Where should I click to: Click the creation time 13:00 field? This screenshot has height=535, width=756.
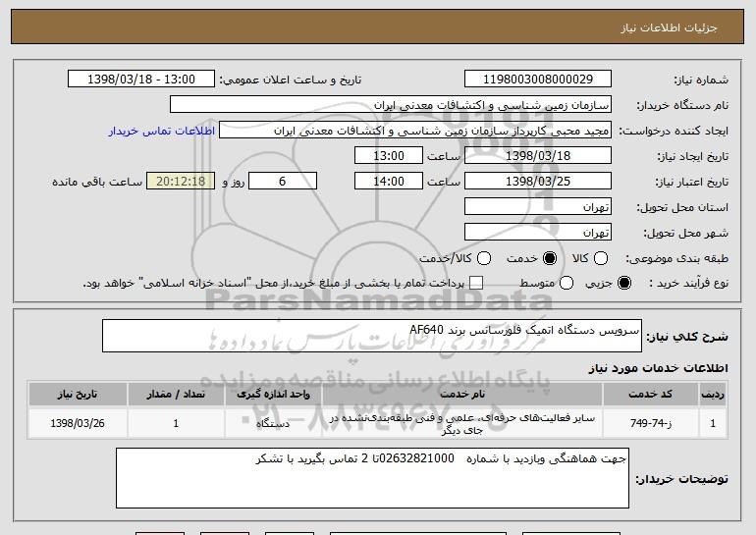pyautogui.click(x=389, y=156)
